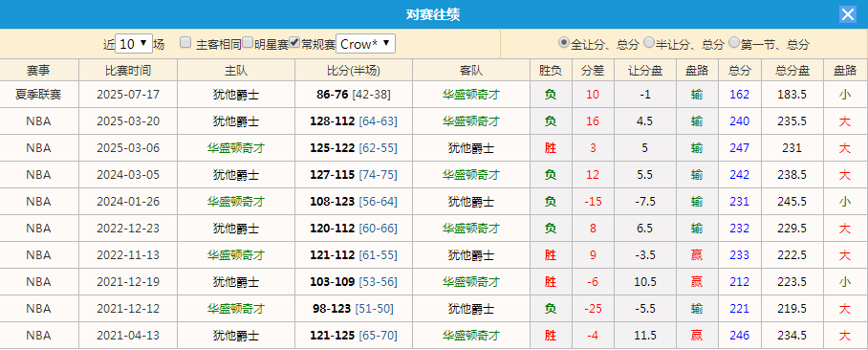This screenshot has height=350, width=868.
Task: Click away team 华盛顿奇才 on 2021-12-19
Action: tap(471, 282)
